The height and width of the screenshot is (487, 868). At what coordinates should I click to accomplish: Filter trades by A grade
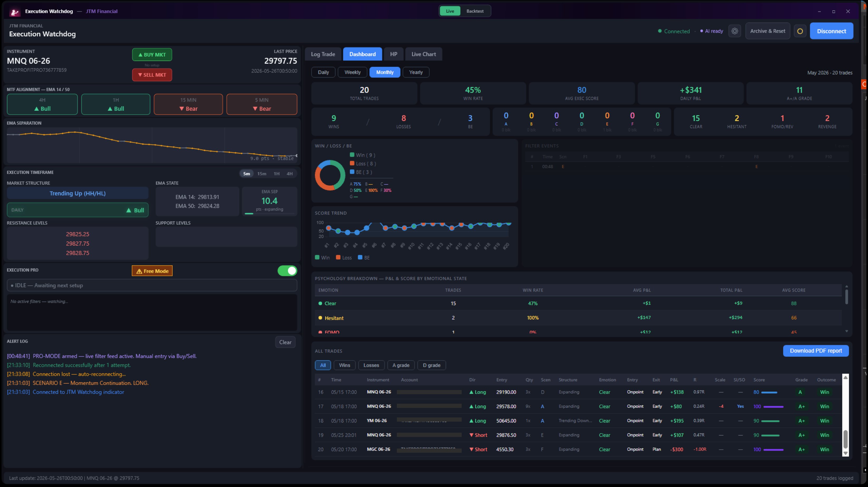[401, 365]
